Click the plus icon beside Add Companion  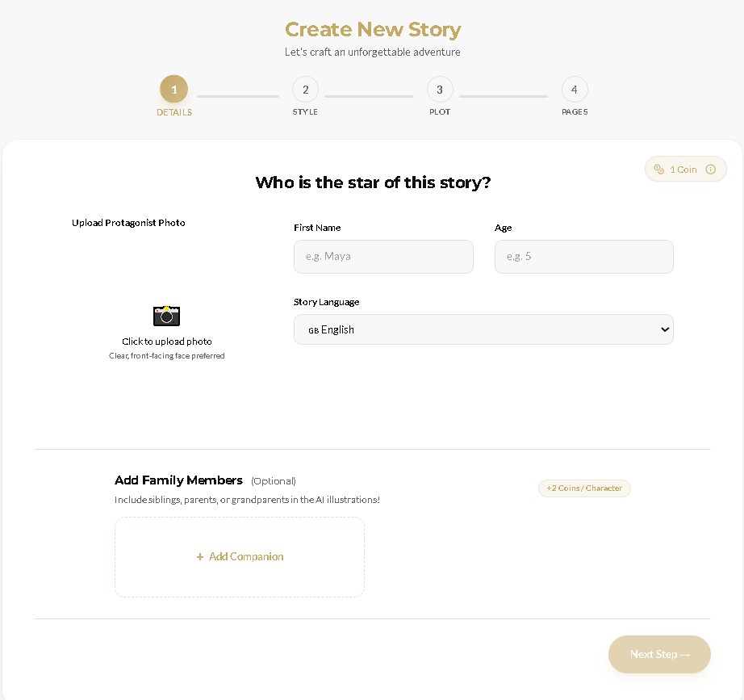200,557
